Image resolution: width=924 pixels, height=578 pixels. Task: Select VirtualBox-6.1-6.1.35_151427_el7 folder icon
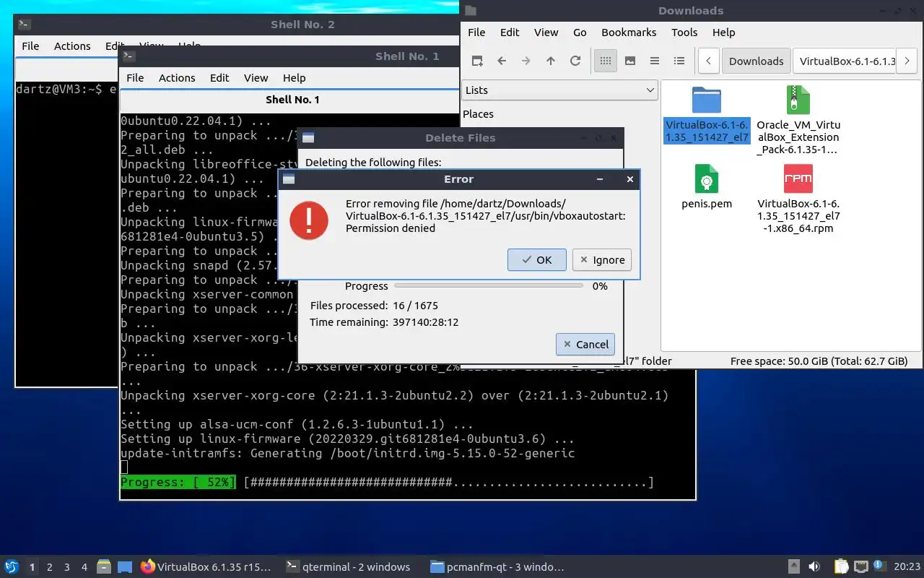click(x=706, y=100)
